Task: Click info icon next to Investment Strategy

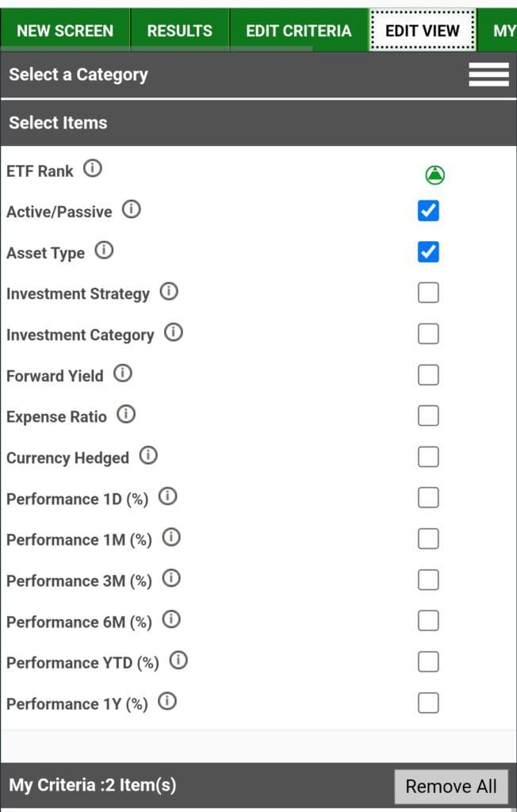Action: tap(169, 292)
